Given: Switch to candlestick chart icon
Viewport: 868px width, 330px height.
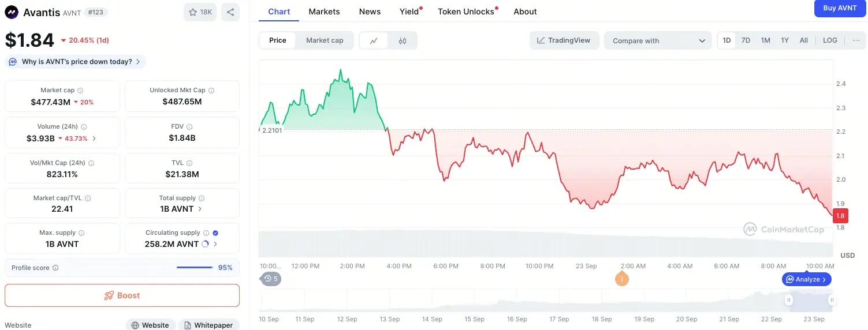Looking at the screenshot, I should point(403,40).
